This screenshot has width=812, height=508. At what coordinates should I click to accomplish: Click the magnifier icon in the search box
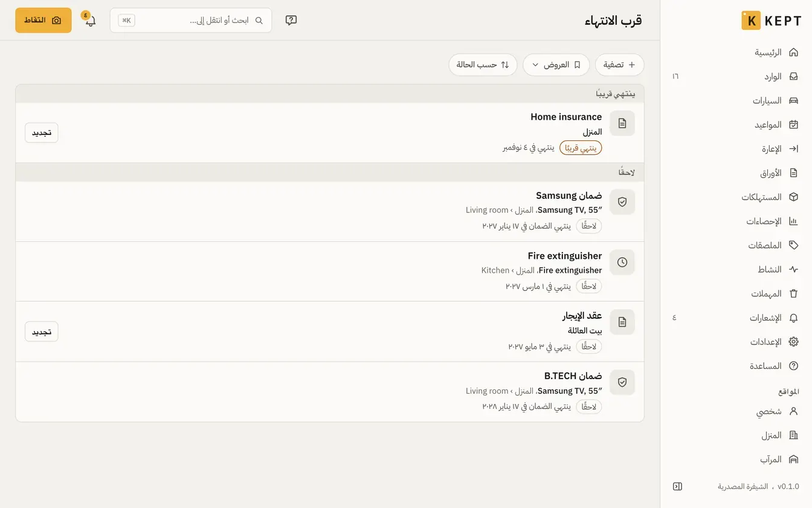(x=259, y=21)
